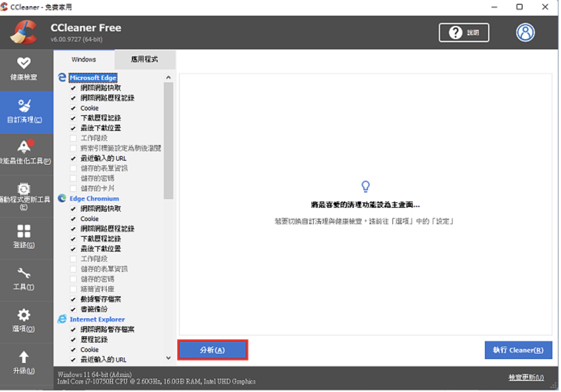The image size is (561, 392).
Task: Uncheck 歷程記錄 under Internet Explorer
Action: (x=73, y=339)
